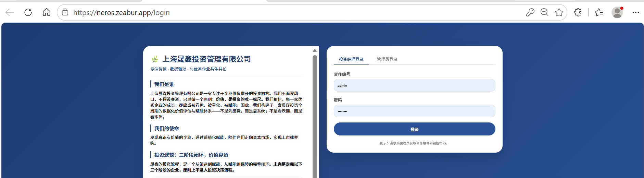Click the scroll up arrow of company panel
Image resolution: width=644 pixels, height=178 pixels.
click(x=315, y=51)
